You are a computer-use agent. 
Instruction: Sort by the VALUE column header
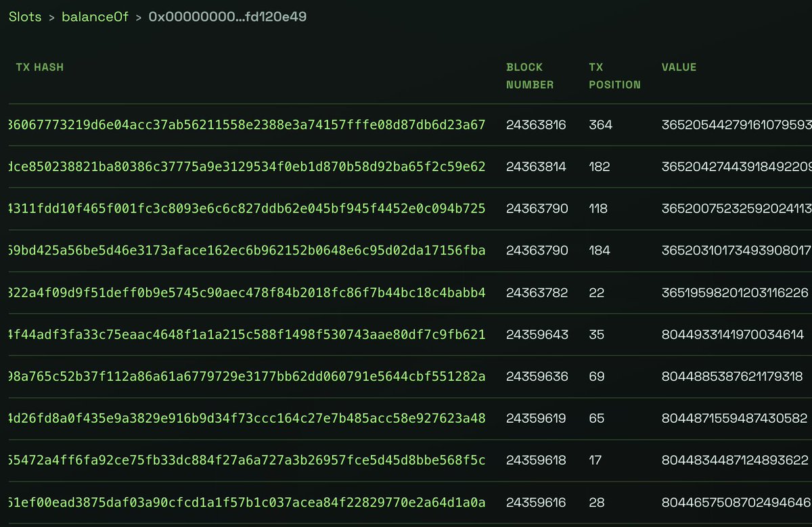click(x=679, y=67)
